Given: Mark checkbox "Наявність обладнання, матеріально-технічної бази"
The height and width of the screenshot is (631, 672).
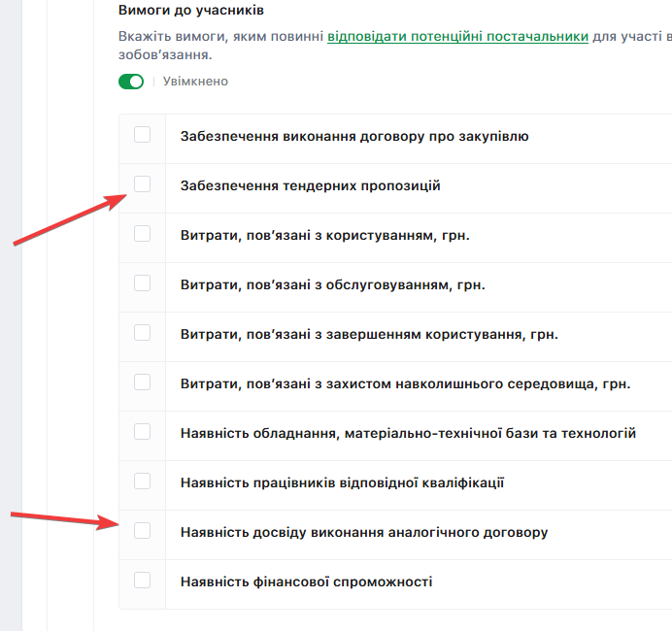Looking at the screenshot, I should tap(143, 432).
